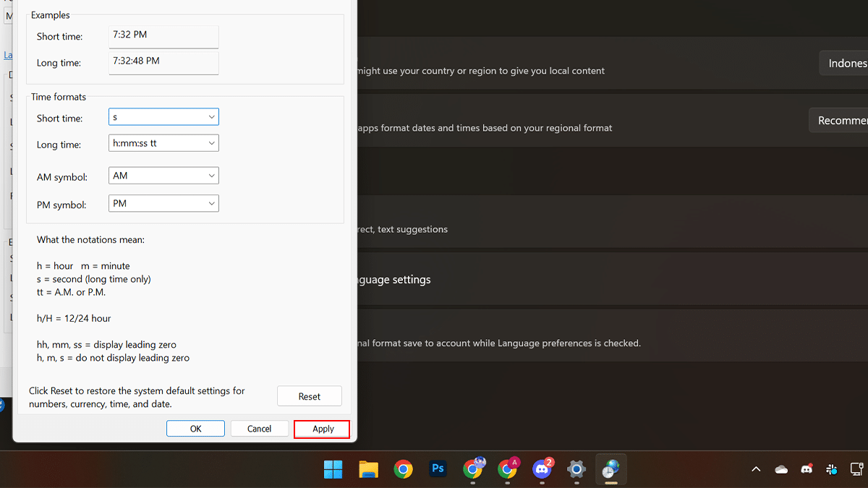Open Slack from the system tray
Screen dimensions: 868x488
coord(831,469)
